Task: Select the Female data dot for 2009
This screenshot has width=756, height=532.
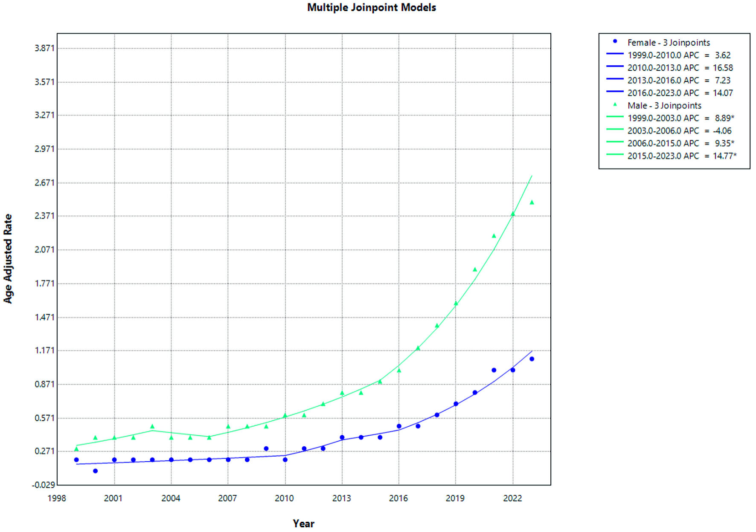Action: (x=266, y=448)
